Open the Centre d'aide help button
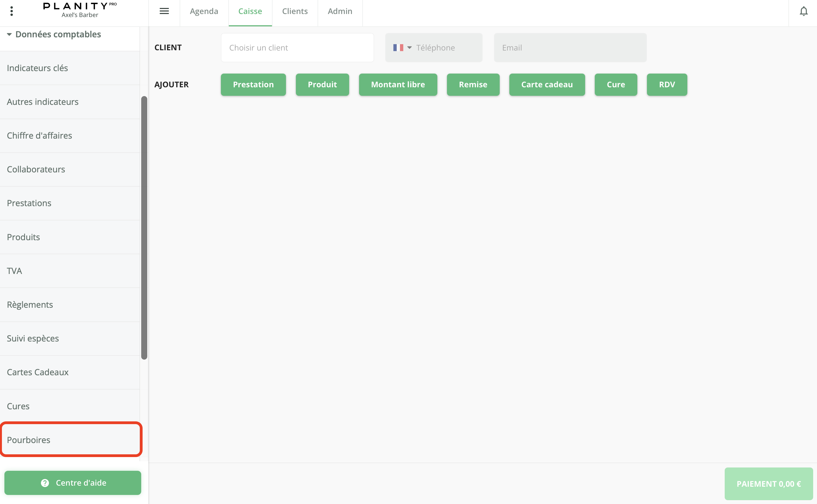The width and height of the screenshot is (817, 504). click(73, 483)
